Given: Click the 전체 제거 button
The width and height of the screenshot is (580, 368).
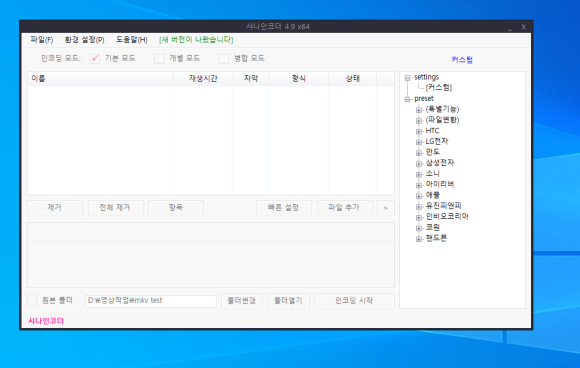Looking at the screenshot, I should point(115,208).
